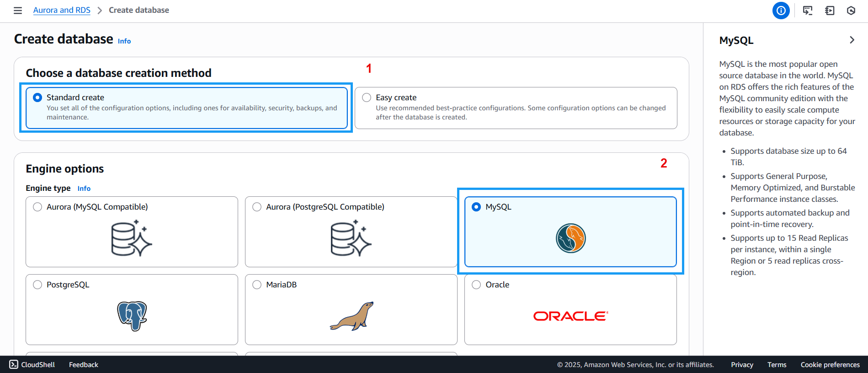
Task: Open the Privacy link in footer
Action: pyautogui.click(x=742, y=365)
